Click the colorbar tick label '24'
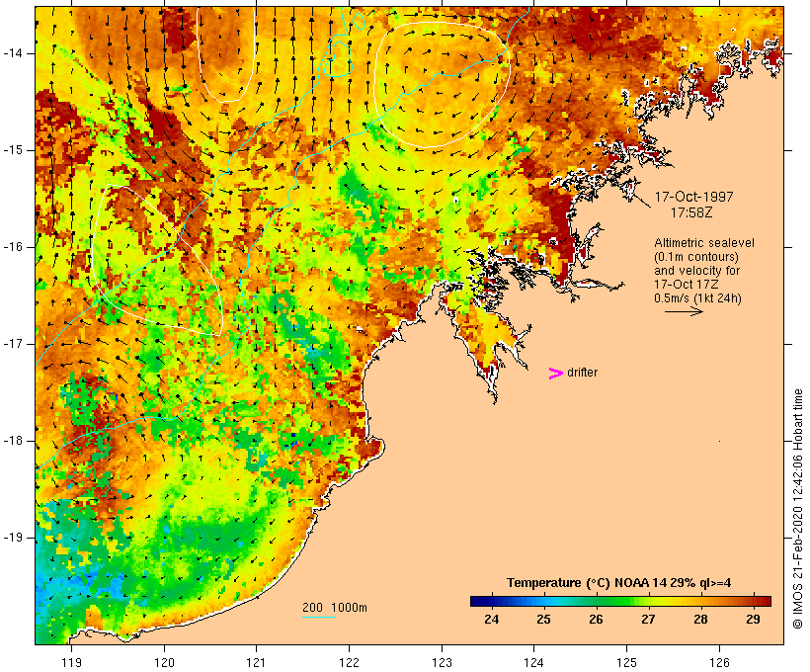The image size is (810, 672). 491,620
